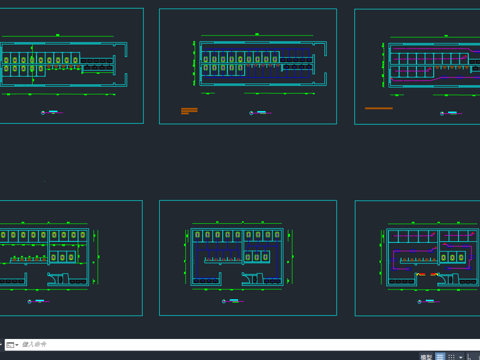Select the bottom-middle drawing sheet frame
This screenshot has width=480, height=360.
click(248, 258)
